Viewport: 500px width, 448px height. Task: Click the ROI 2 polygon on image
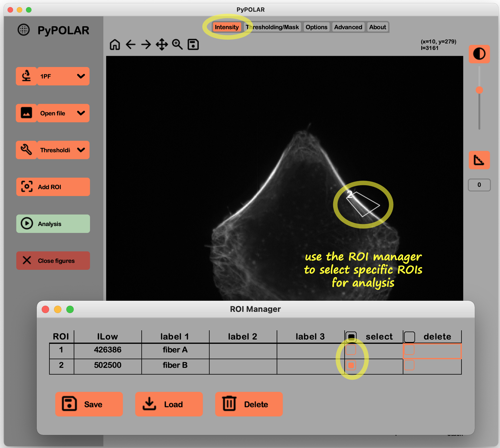(x=363, y=204)
